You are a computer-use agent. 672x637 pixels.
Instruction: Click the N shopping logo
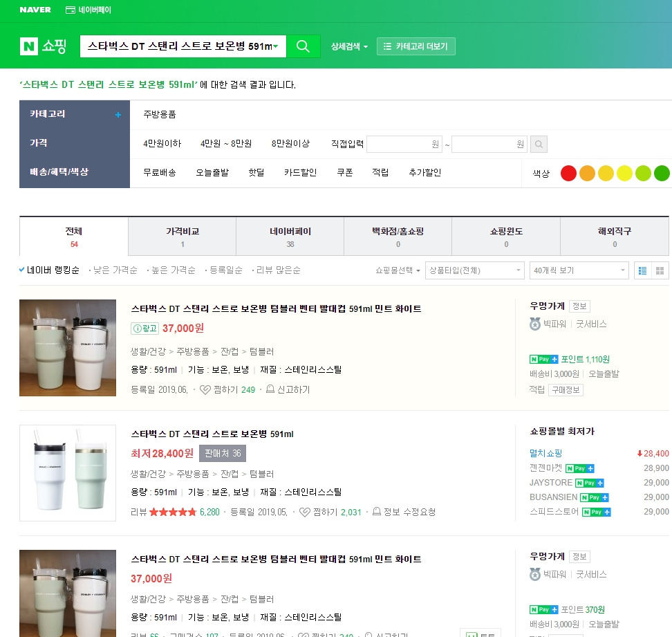pyautogui.click(x=44, y=46)
